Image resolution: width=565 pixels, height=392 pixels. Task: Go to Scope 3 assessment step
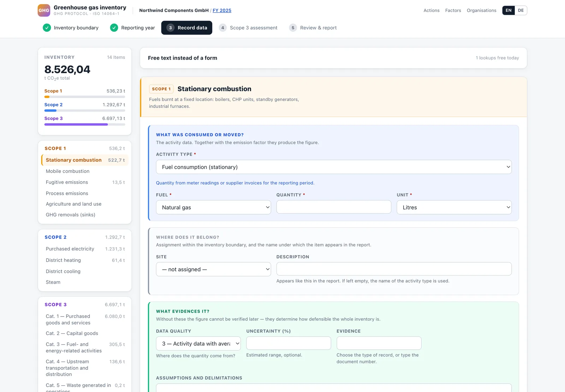(x=248, y=28)
